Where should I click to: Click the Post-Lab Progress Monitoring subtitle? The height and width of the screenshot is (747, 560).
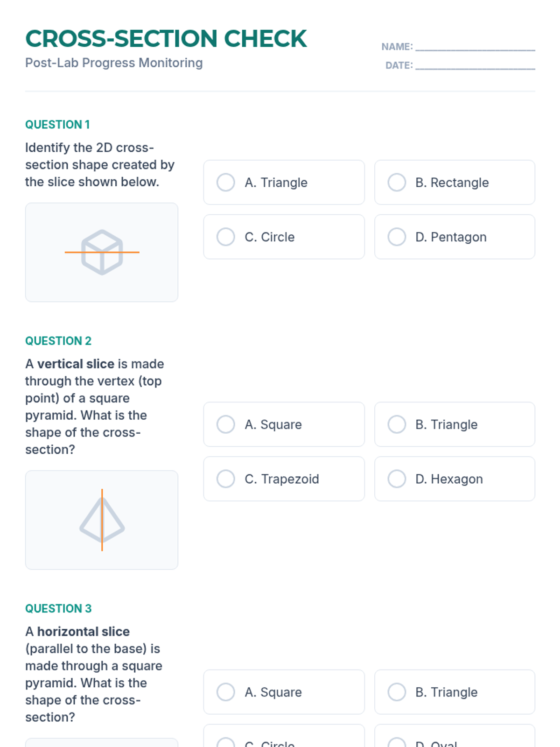(114, 63)
